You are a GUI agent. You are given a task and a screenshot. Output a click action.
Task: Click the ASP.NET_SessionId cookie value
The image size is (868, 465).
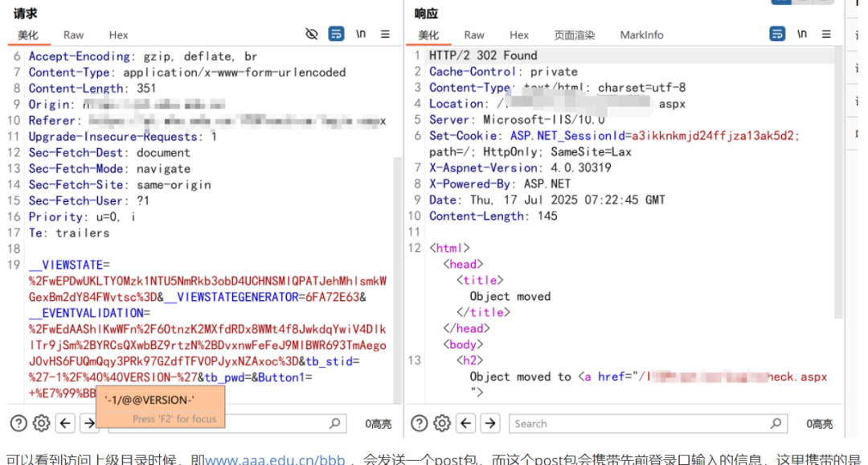click(x=712, y=136)
